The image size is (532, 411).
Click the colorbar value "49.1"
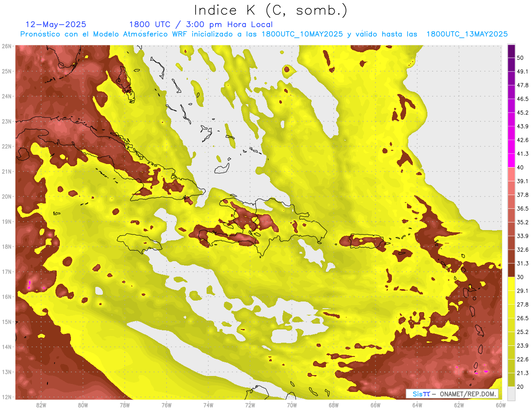(523, 71)
